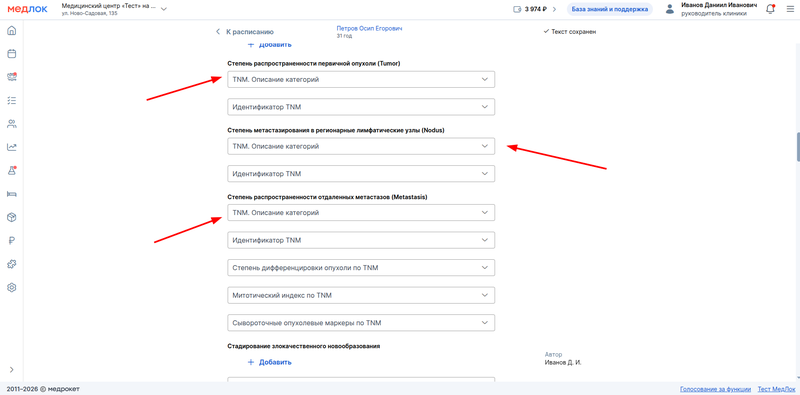Open Идентификатор TNM dropdown under Metastasis section
Screen dimensions: 800x395
[361, 240]
